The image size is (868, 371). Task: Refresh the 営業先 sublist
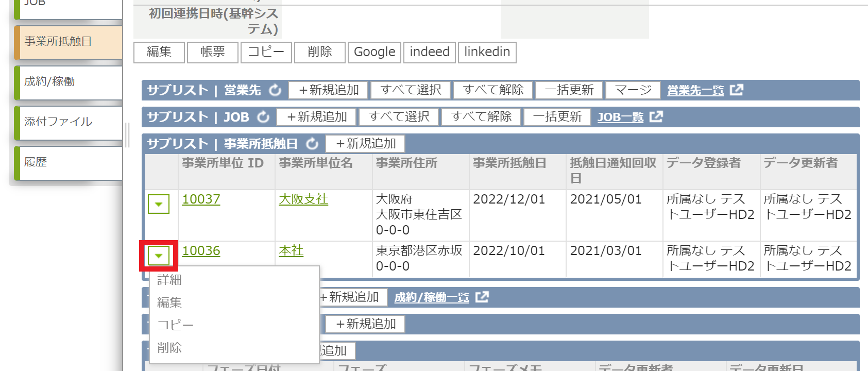point(275,90)
